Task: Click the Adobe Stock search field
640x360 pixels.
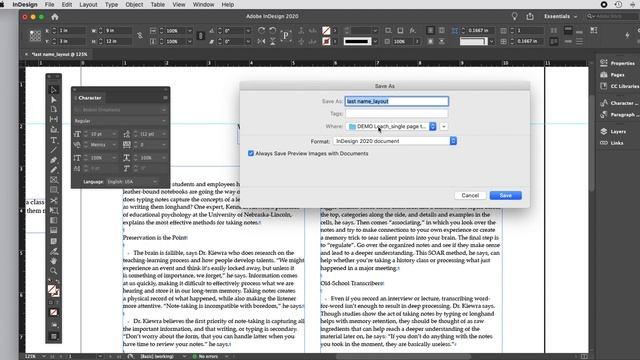Action: point(612,16)
